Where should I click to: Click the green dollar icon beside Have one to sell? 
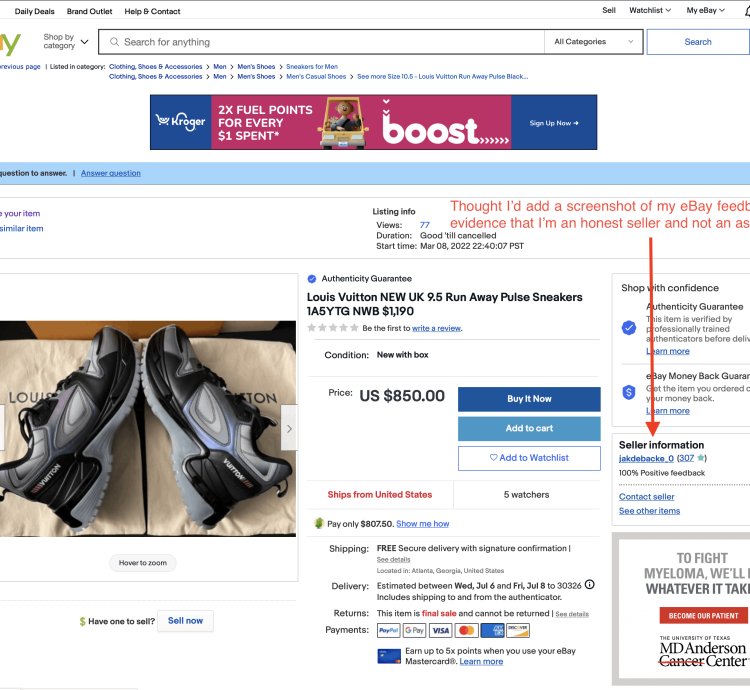tap(82, 622)
